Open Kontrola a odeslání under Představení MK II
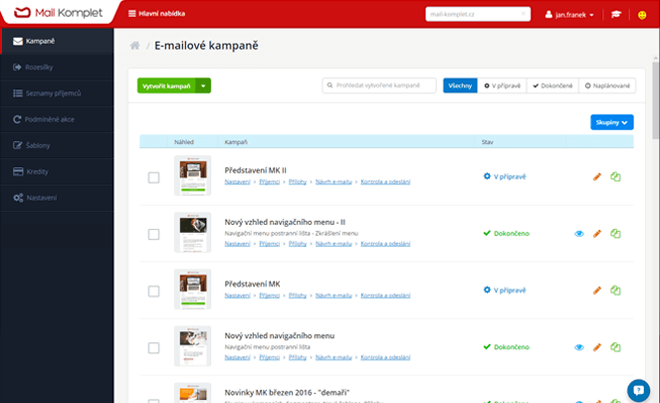 (x=385, y=182)
